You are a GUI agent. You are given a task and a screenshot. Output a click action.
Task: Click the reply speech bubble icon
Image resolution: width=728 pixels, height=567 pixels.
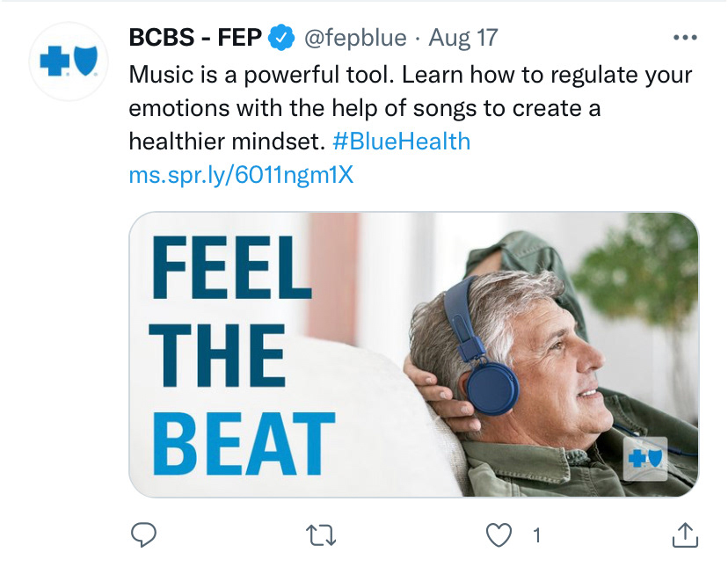coord(143,535)
